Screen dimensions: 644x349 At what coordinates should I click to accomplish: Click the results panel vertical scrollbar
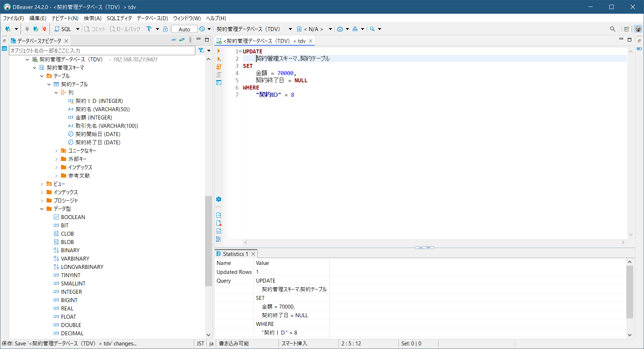click(x=630, y=292)
